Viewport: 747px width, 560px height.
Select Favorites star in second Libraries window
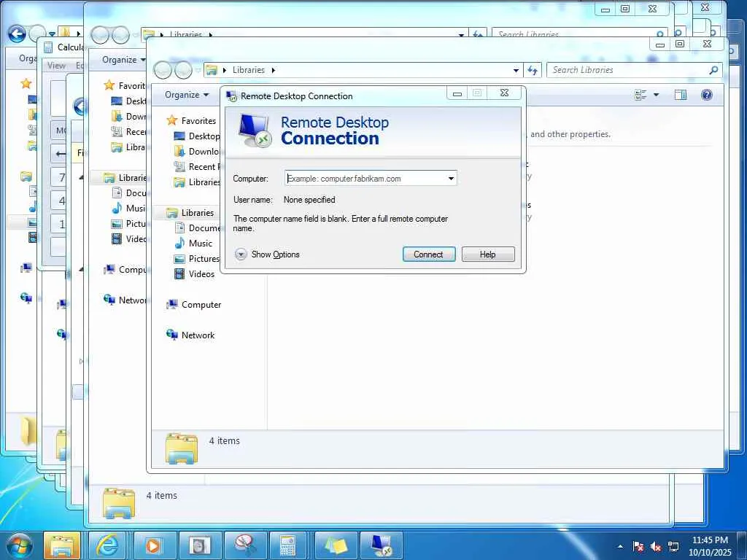(109, 85)
